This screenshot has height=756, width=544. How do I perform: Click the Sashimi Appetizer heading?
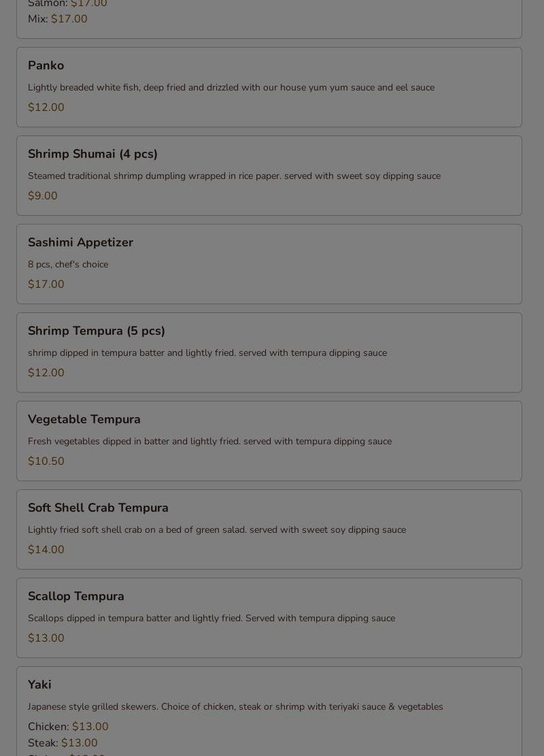80,242
